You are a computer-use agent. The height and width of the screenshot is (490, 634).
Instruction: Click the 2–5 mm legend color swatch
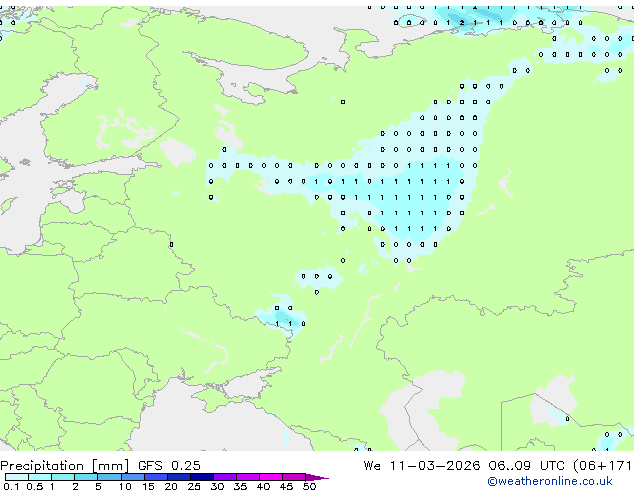click(86, 477)
